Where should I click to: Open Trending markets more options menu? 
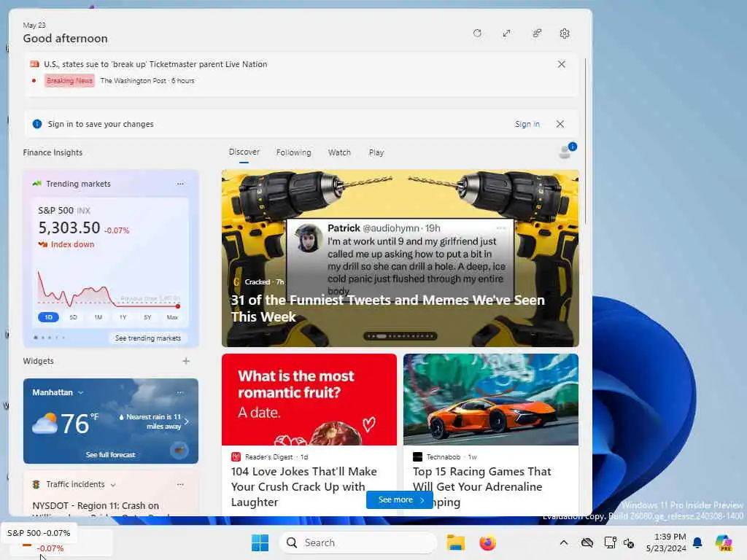180,184
